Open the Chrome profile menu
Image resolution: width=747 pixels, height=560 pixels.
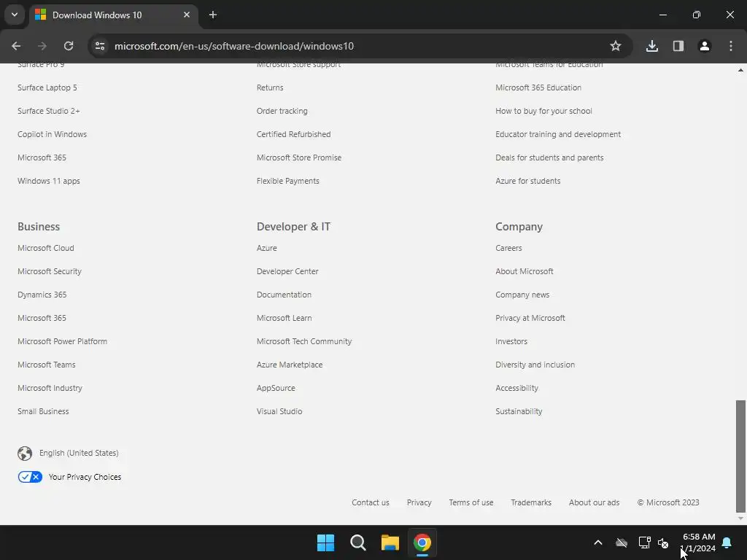[x=704, y=46]
